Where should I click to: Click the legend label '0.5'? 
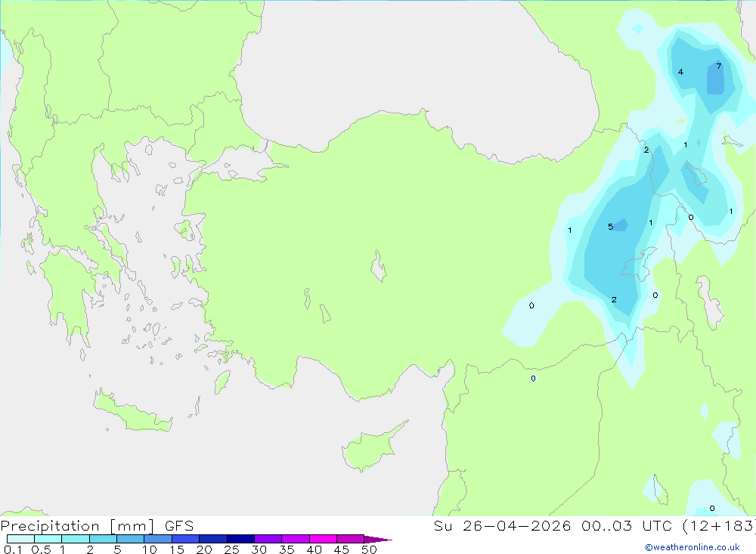point(41,549)
